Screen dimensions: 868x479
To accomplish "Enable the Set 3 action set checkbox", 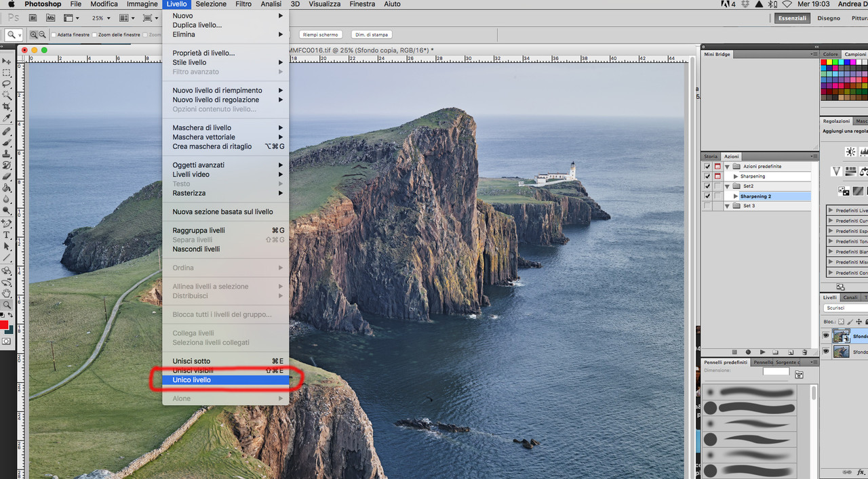I will (x=707, y=206).
